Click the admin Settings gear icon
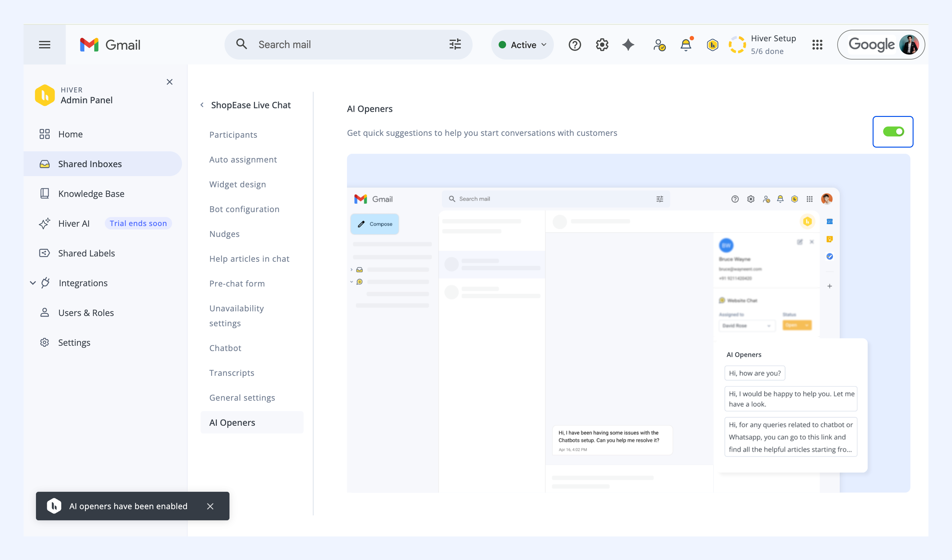 pos(44,342)
